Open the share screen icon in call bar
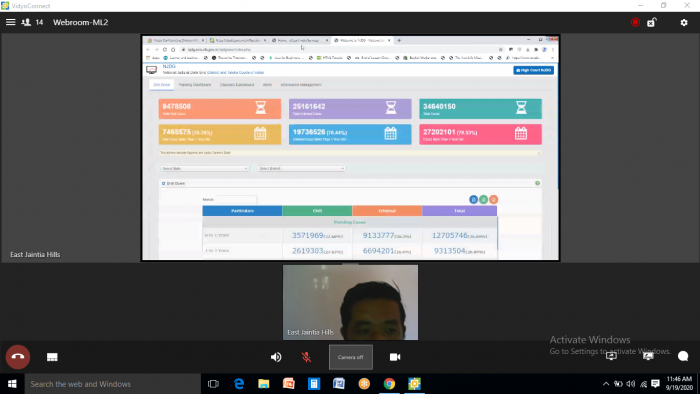Viewport: 700px width, 394px height. pos(611,356)
